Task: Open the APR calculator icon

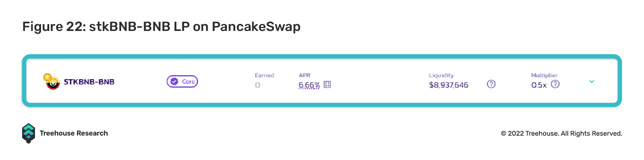Action: [x=327, y=84]
